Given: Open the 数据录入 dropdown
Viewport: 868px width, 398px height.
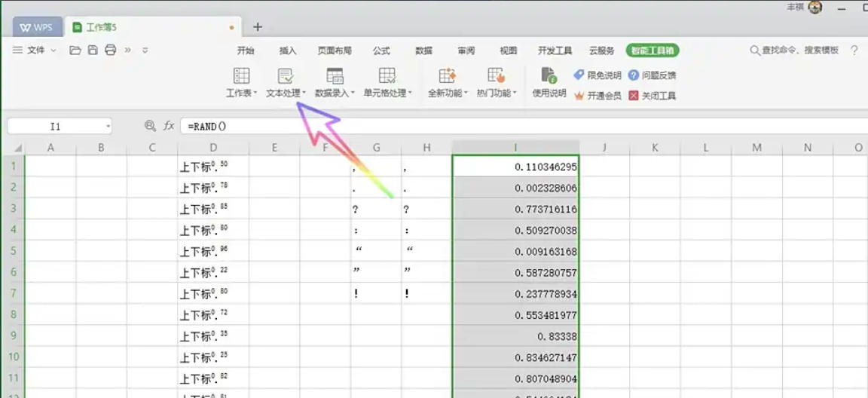Looking at the screenshot, I should (335, 82).
